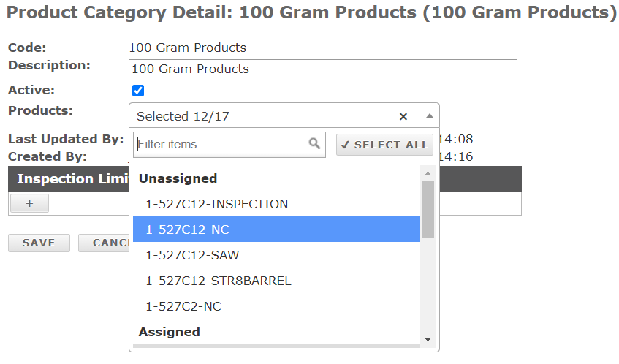The image size is (619, 364).
Task: Click the dropdown list scrollbar thumb
Action: point(428,209)
